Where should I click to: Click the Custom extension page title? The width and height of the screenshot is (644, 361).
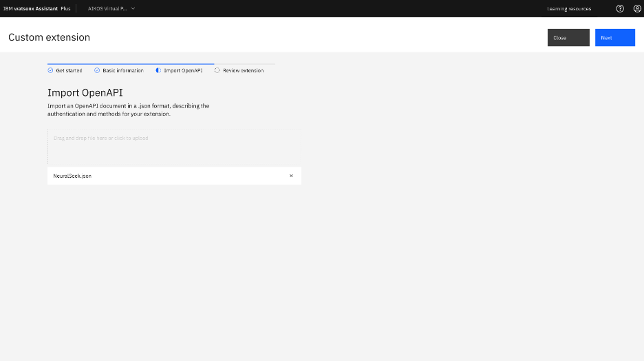[x=49, y=37]
